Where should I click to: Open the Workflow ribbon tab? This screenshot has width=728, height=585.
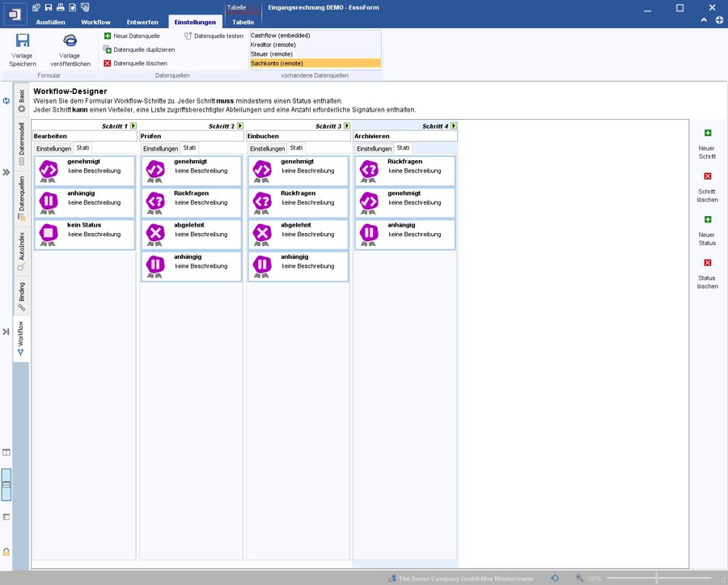click(95, 22)
